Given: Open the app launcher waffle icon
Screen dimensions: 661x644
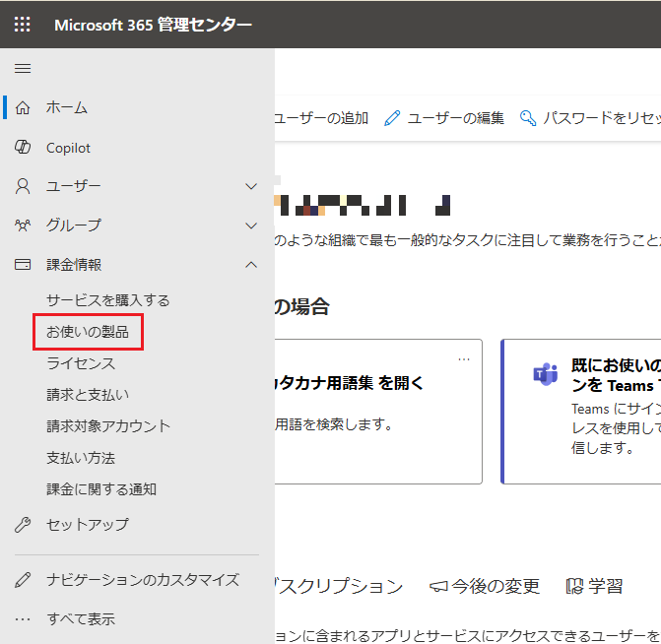Looking at the screenshot, I should 22,25.
